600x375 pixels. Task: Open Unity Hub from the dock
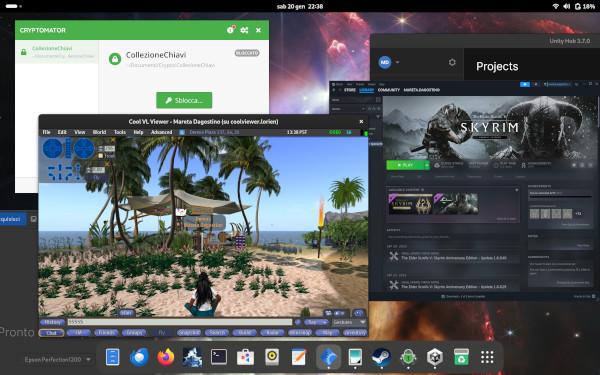[435, 357]
